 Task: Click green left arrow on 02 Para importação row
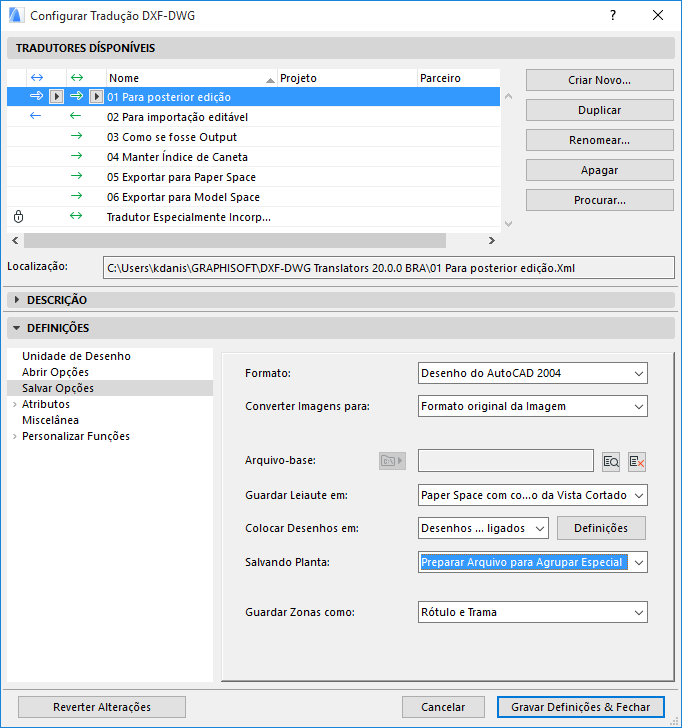(x=76, y=116)
